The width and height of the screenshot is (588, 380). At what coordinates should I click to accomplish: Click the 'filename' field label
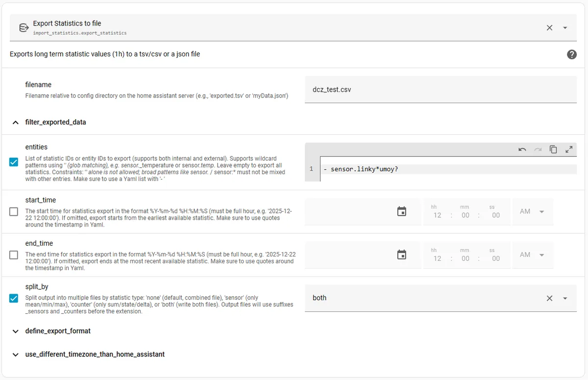point(38,85)
